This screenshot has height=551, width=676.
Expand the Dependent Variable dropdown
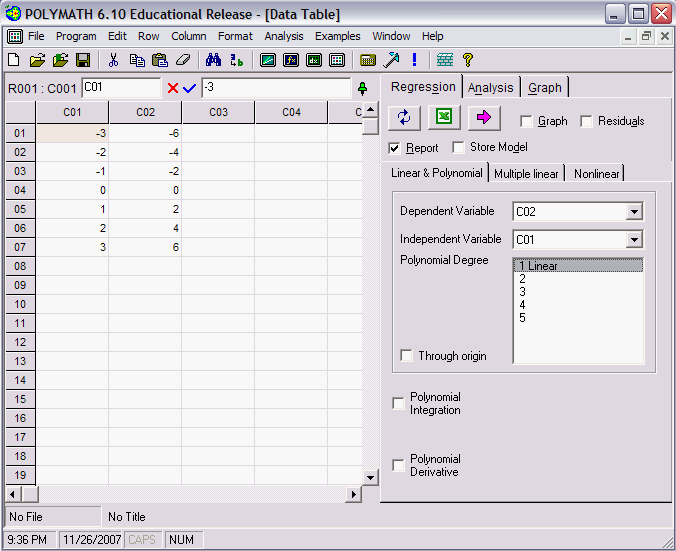633,212
